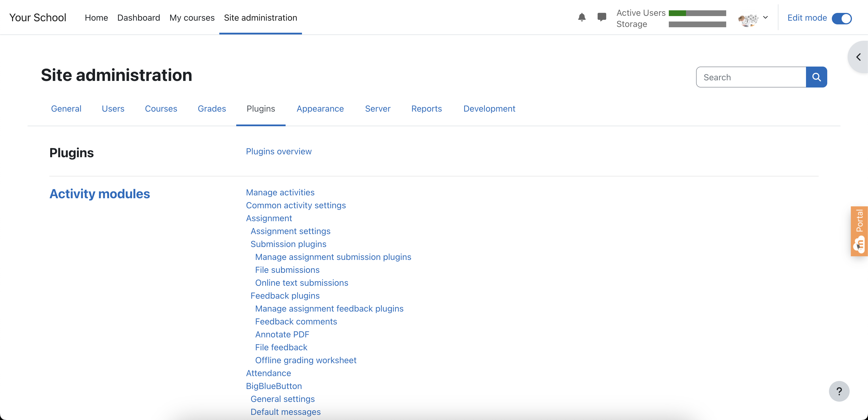Toggle Edit mode switch off
868x420 pixels.
(x=842, y=18)
